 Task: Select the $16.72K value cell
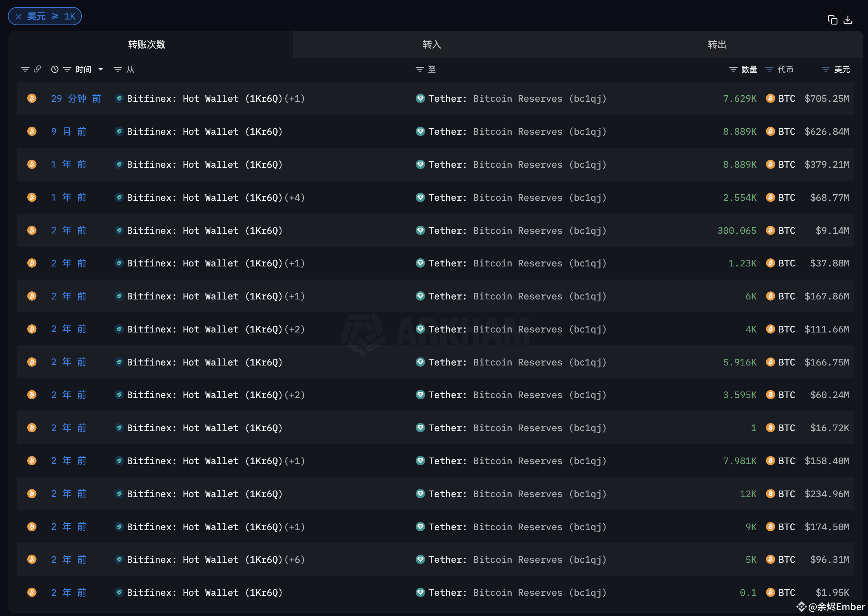pos(830,428)
